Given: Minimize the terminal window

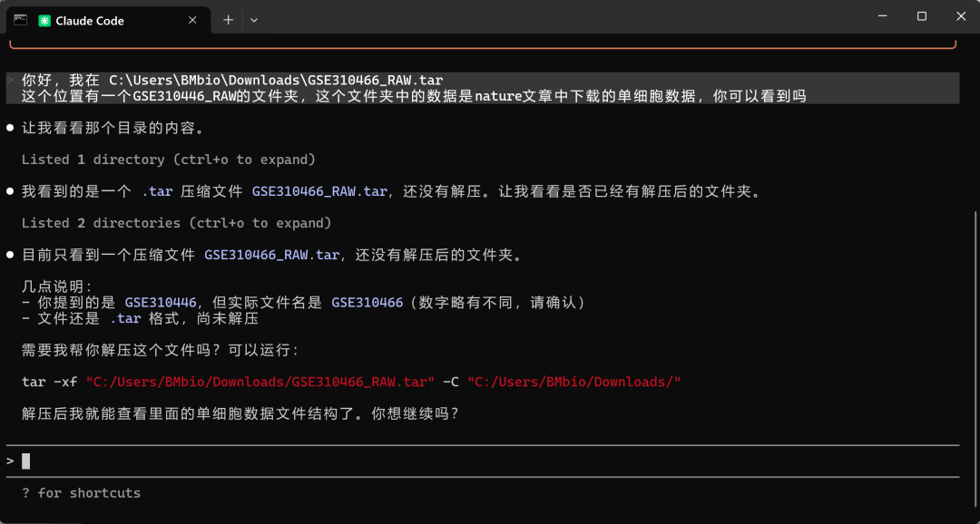Looking at the screenshot, I should pyautogui.click(x=882, y=17).
